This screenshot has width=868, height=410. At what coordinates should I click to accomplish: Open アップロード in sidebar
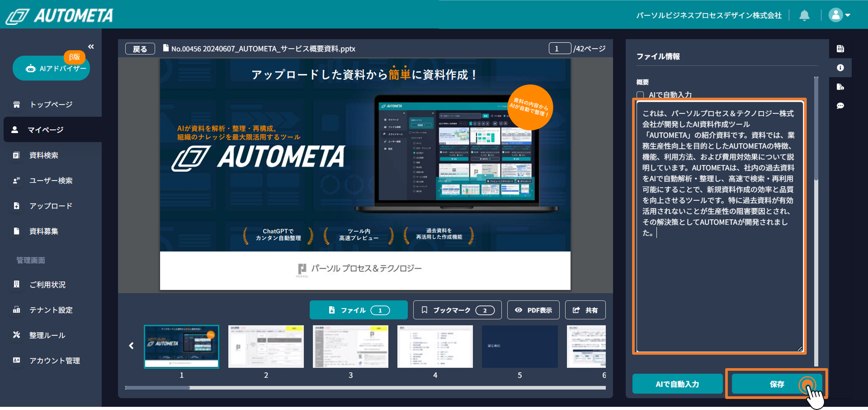51,206
